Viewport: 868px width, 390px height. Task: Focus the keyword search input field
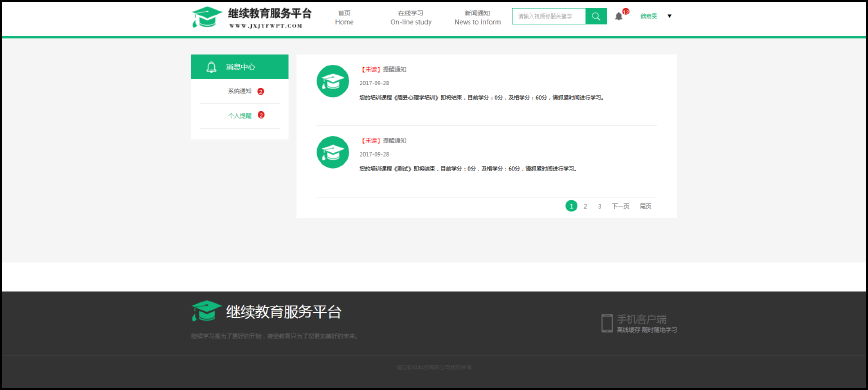tap(549, 17)
